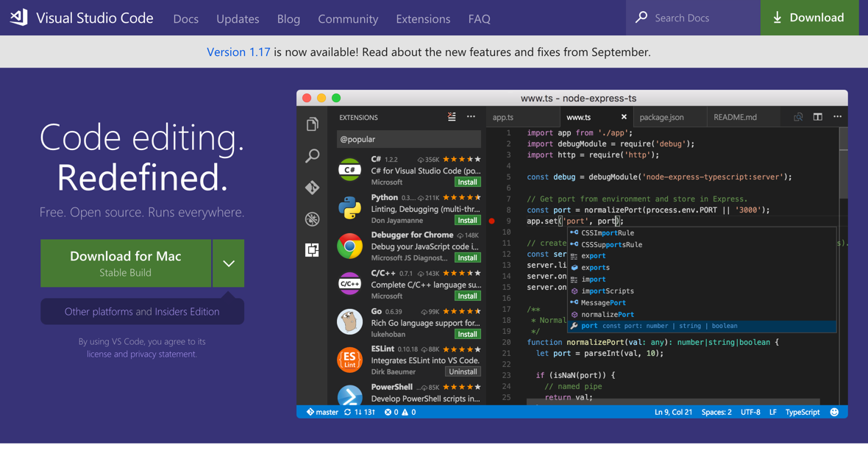Open the FAQ menu item
This screenshot has height=456, width=868.
pos(480,18)
